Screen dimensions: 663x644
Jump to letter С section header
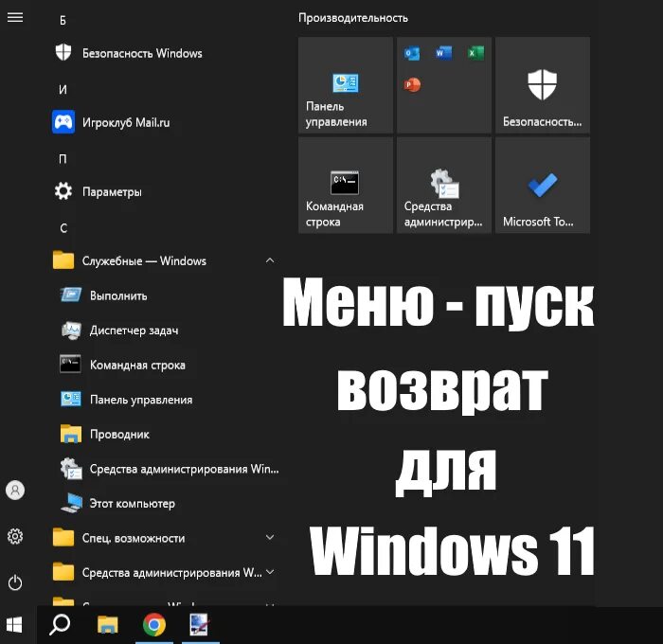pos(63,228)
